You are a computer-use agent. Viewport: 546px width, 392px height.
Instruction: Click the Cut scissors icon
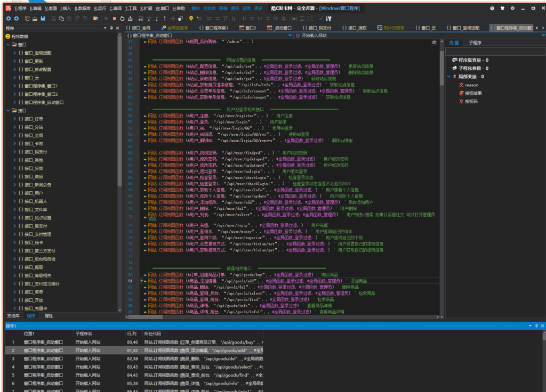(x=54, y=19)
